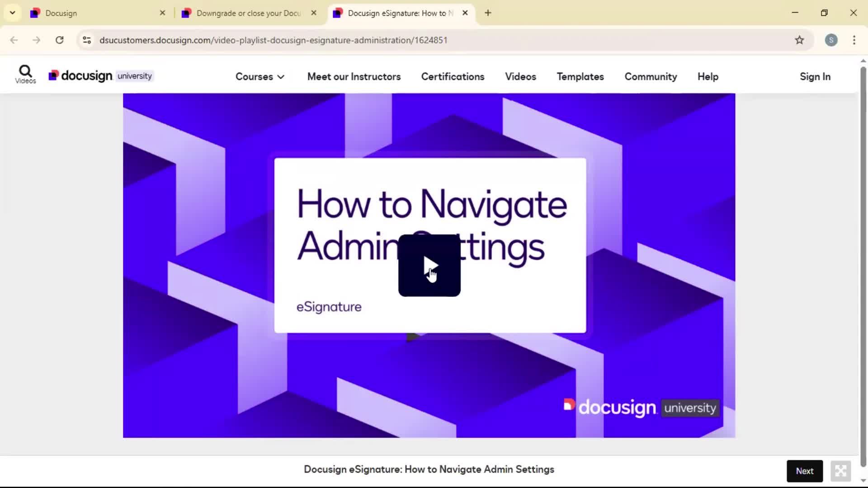Click the Sign In link
The image size is (868, 488).
pyautogui.click(x=815, y=76)
